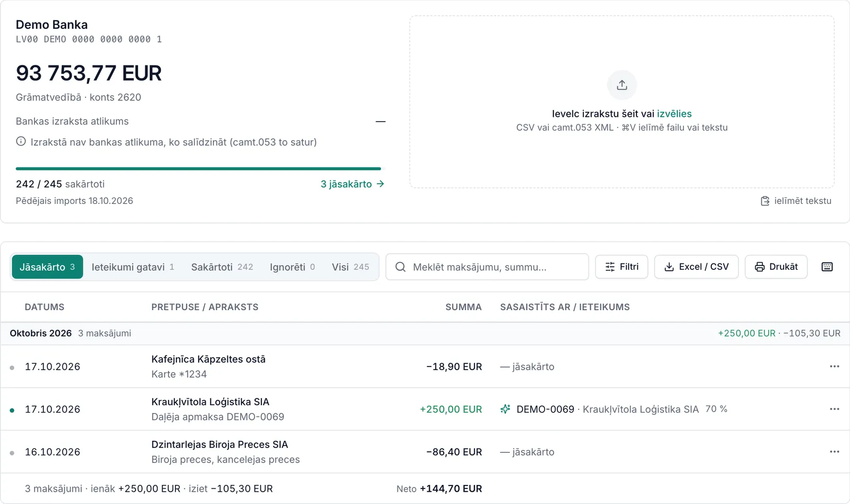Click ielīmēt tekstu to paste statement text
The width and height of the screenshot is (850, 504).
coord(796,201)
